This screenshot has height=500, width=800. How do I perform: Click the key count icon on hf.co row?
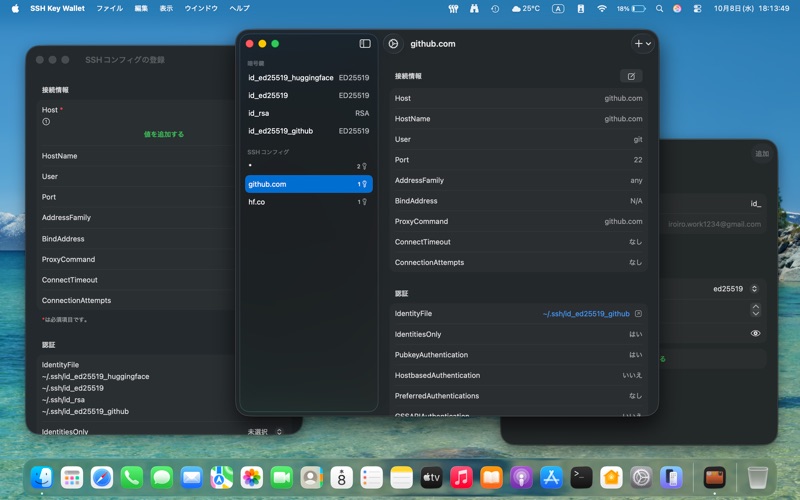pos(364,202)
